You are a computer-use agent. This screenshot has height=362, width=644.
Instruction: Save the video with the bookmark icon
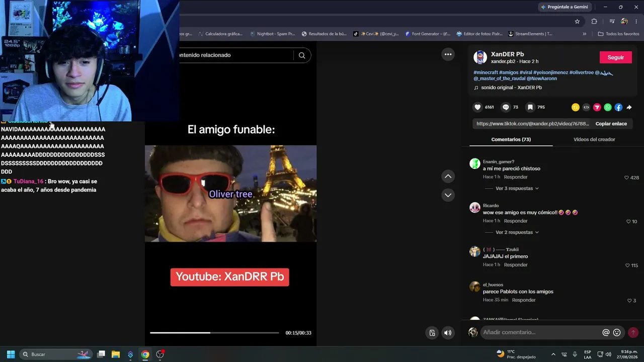tap(530, 107)
